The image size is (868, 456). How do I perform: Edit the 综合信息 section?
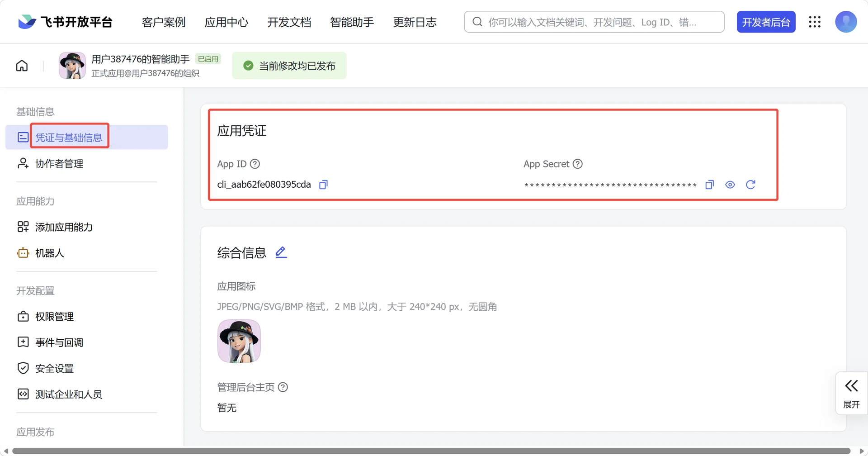[x=281, y=252]
